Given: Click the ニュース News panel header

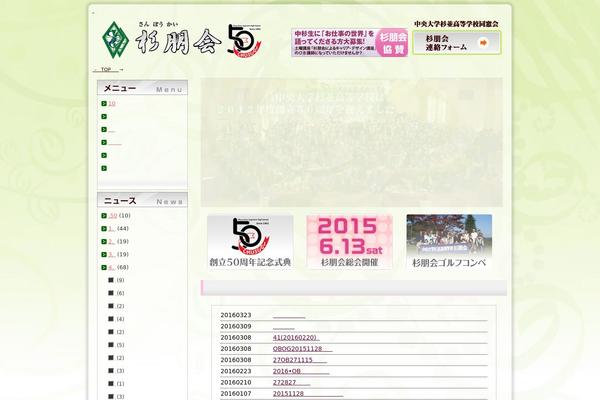Looking at the screenshot, I should tap(142, 200).
